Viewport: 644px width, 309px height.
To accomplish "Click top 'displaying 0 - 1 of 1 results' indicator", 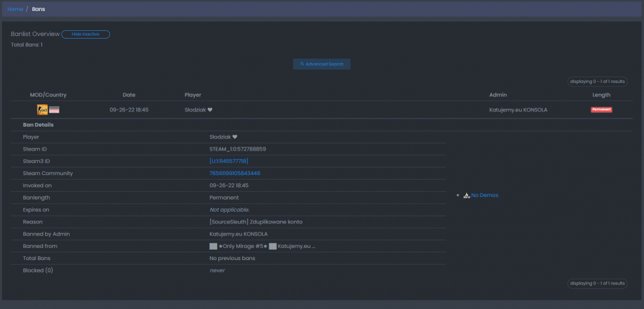I will tap(597, 82).
